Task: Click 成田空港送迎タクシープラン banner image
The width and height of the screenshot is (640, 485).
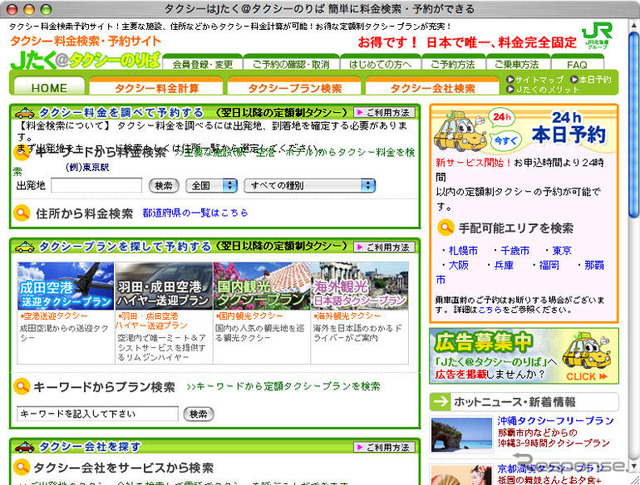Action: coord(66,286)
